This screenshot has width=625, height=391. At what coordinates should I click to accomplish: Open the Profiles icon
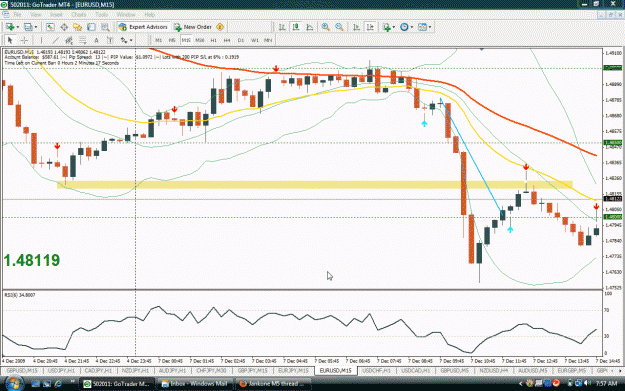coord(28,27)
